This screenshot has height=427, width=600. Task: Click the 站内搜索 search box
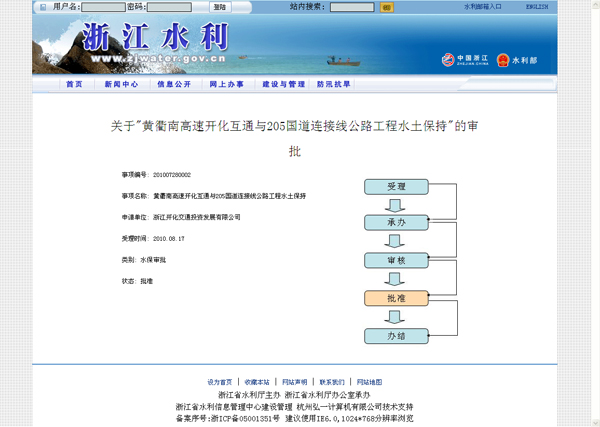[x=352, y=6]
